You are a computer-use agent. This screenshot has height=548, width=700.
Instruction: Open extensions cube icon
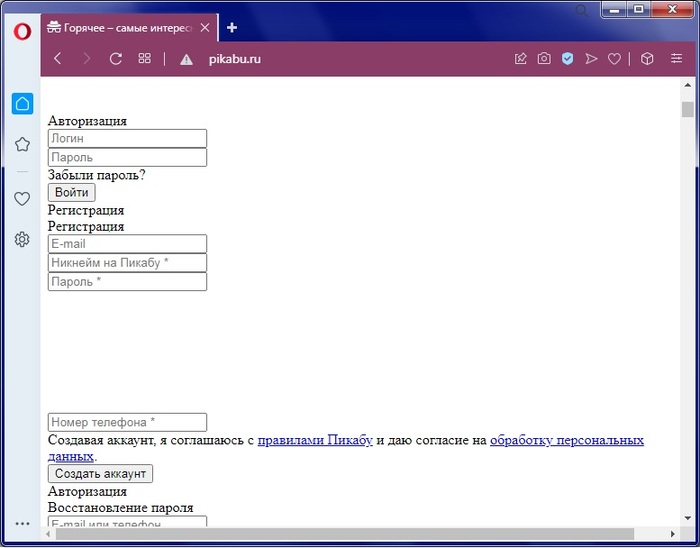647,58
